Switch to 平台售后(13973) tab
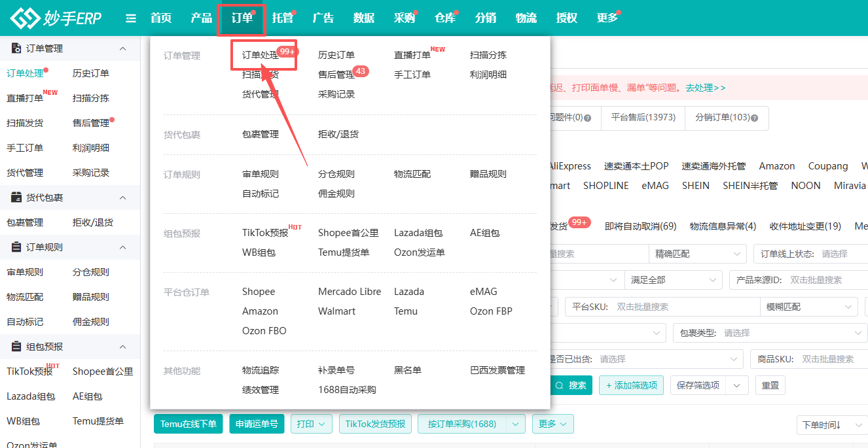Screen dimensions: 868x448 click(x=643, y=118)
